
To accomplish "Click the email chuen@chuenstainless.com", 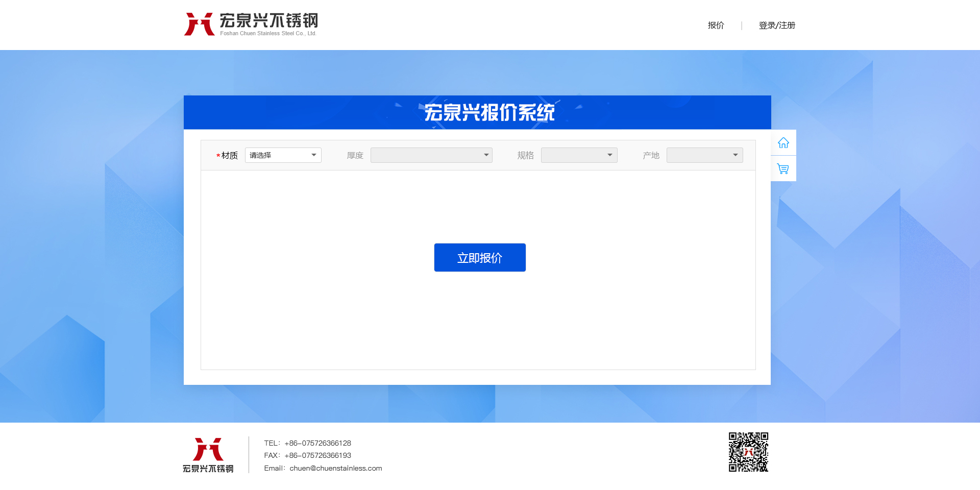I will (335, 468).
